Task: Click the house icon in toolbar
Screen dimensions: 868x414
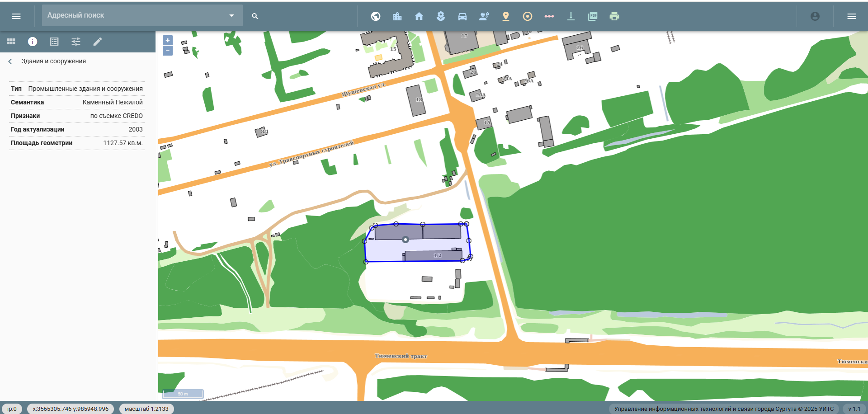Action: 419,16
